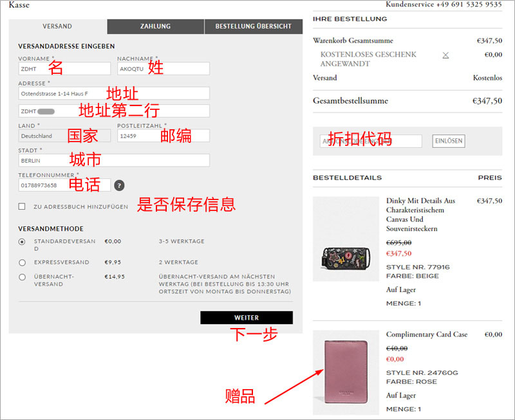This screenshot has width=515, height=420.
Task: Switch to the Versand tab
Action: (x=57, y=26)
